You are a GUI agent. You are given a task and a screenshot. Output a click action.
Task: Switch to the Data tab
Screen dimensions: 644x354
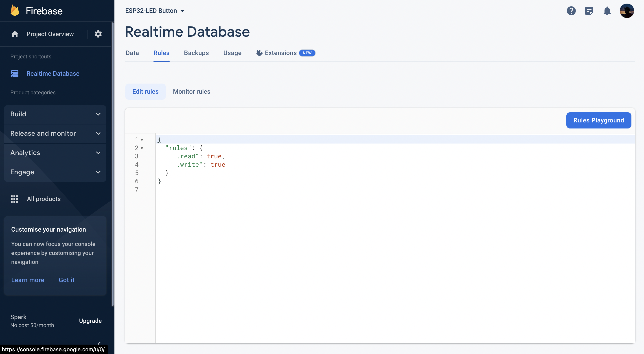[132, 53]
